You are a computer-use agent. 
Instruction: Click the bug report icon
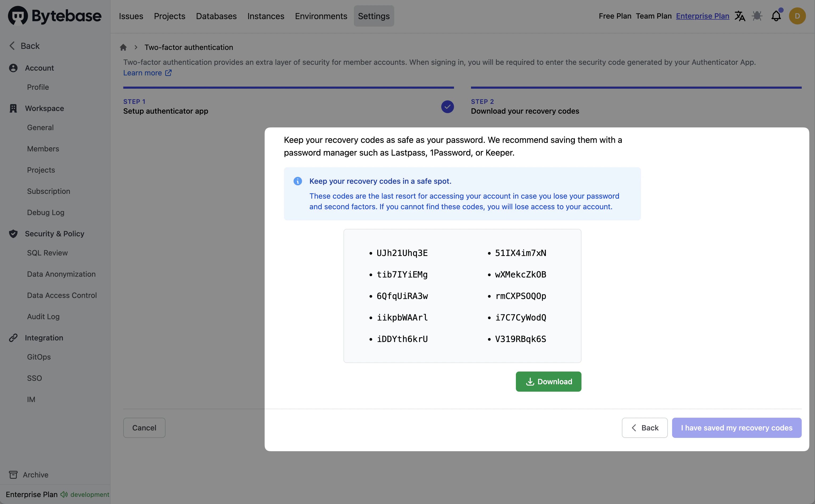pyautogui.click(x=758, y=16)
